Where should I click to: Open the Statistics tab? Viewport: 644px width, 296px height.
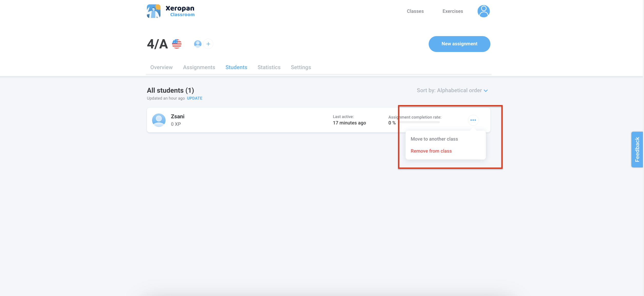tap(269, 67)
